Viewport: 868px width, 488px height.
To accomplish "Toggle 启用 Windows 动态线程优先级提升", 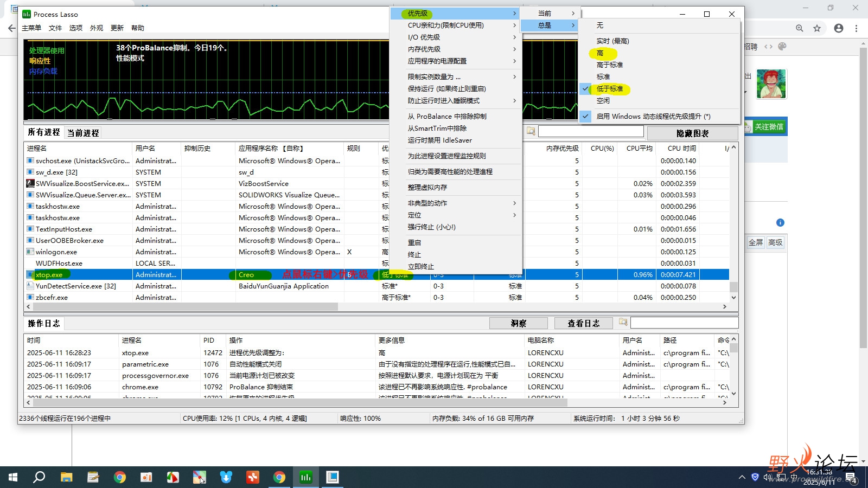I will click(x=659, y=117).
